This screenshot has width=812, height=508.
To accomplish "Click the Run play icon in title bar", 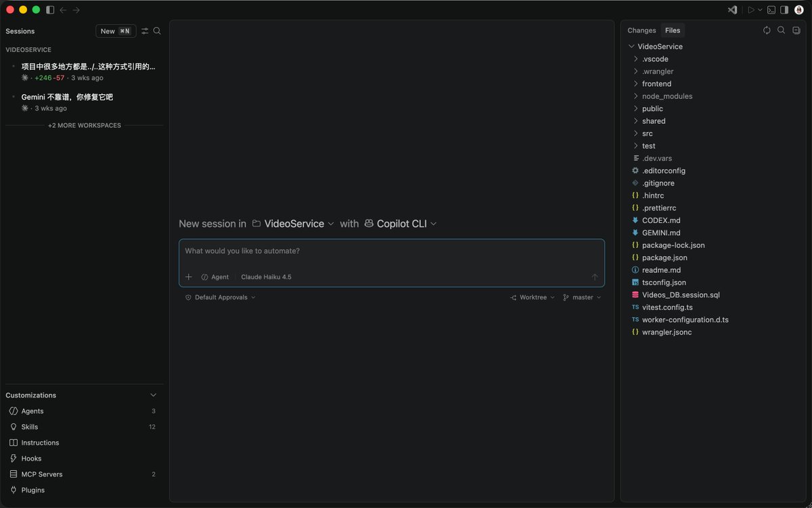I will click(x=750, y=10).
